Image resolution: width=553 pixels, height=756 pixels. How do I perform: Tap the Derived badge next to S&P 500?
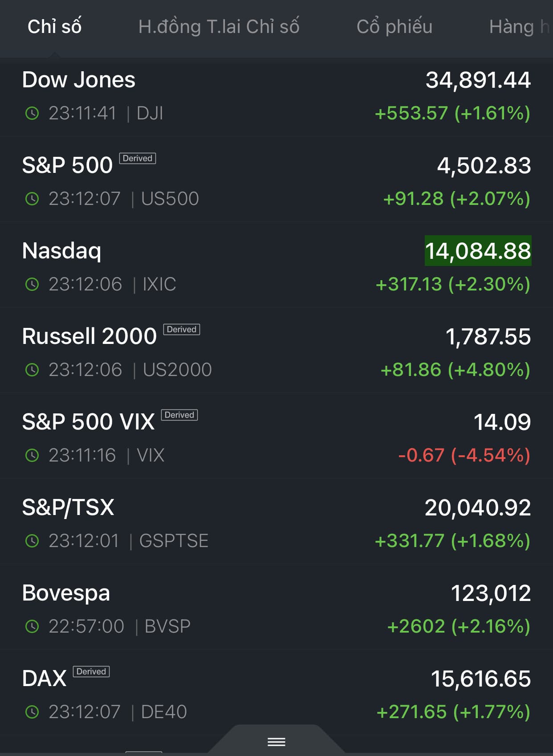pos(137,159)
